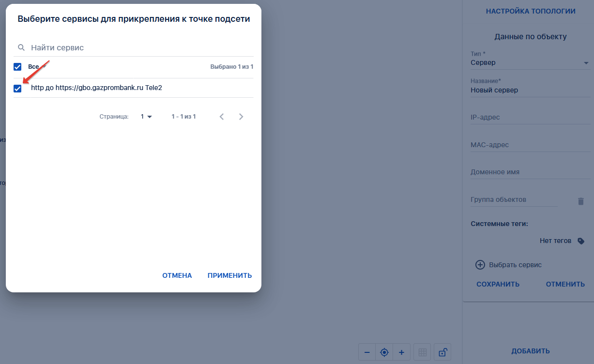This screenshot has height=364, width=594.
Task: Click the unlock padlock icon
Action: click(442, 352)
